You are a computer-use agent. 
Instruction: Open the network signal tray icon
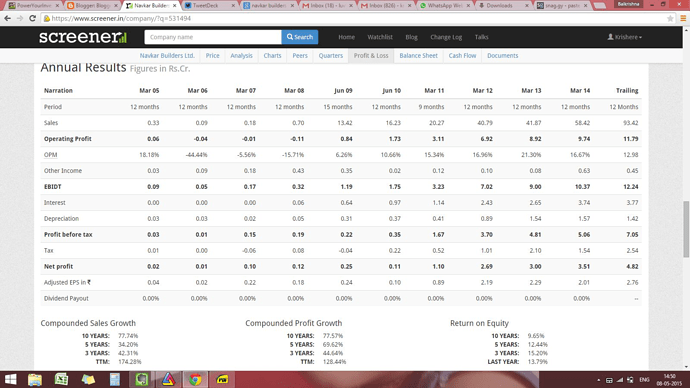coord(620,380)
